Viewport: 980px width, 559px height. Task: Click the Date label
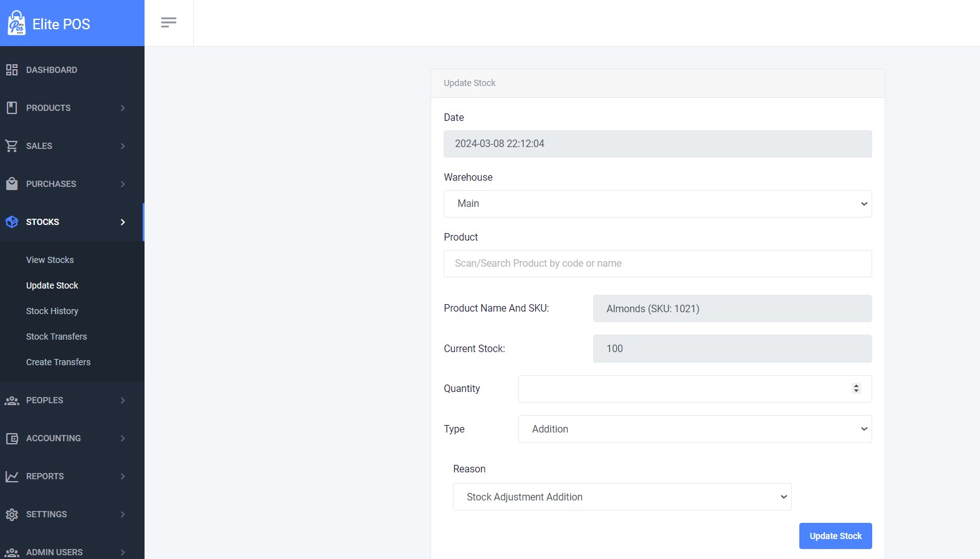[x=454, y=117]
